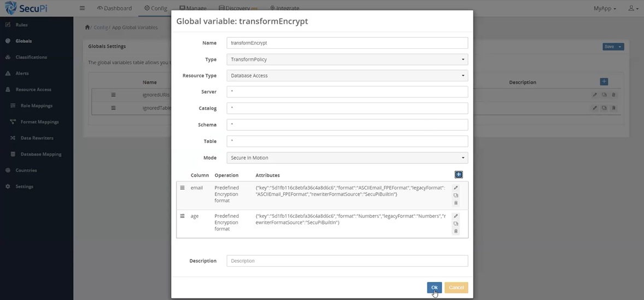Expand Resource Access in the sidebar
This screenshot has height=300, width=644.
(33, 89)
